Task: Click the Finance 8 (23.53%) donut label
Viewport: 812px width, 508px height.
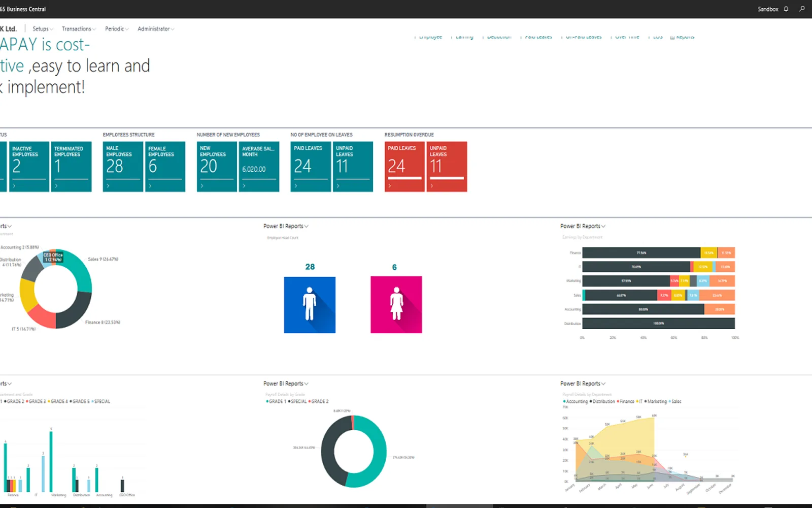Action: [103, 322]
